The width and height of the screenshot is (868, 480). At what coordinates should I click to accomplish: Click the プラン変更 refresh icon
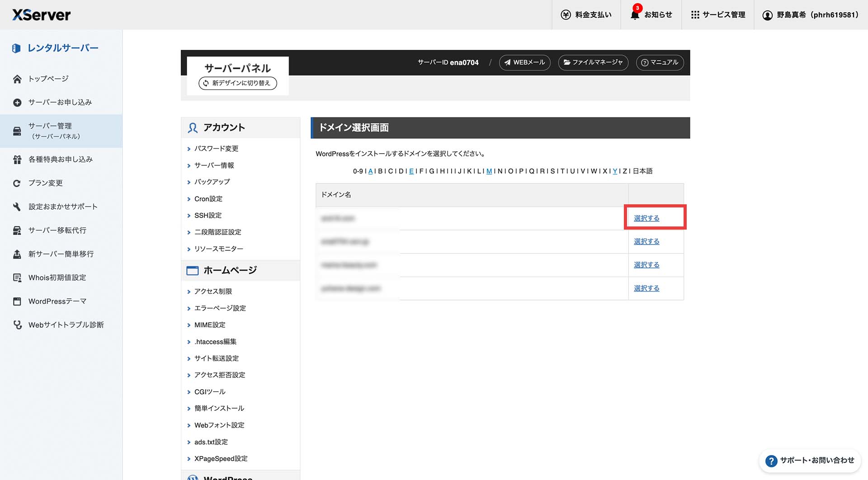tap(17, 183)
